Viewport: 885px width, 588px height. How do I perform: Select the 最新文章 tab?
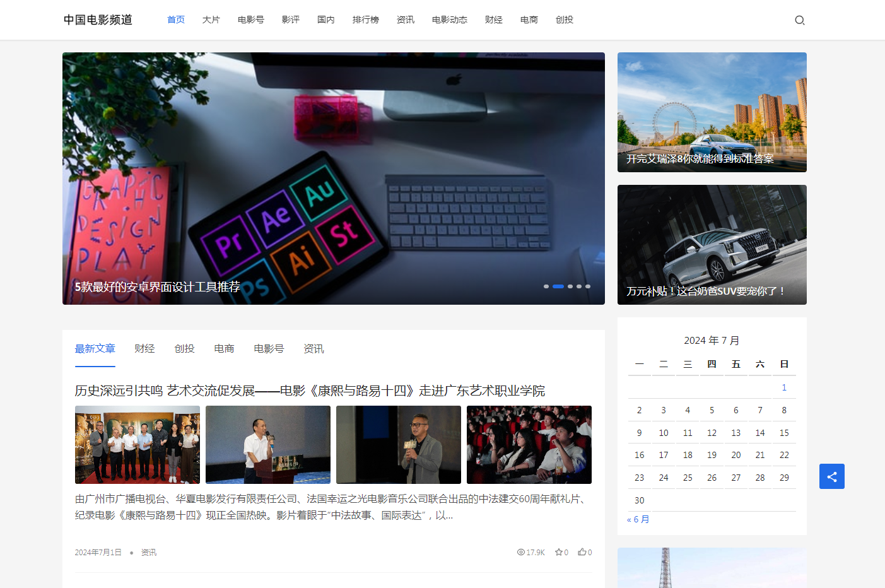coord(95,349)
